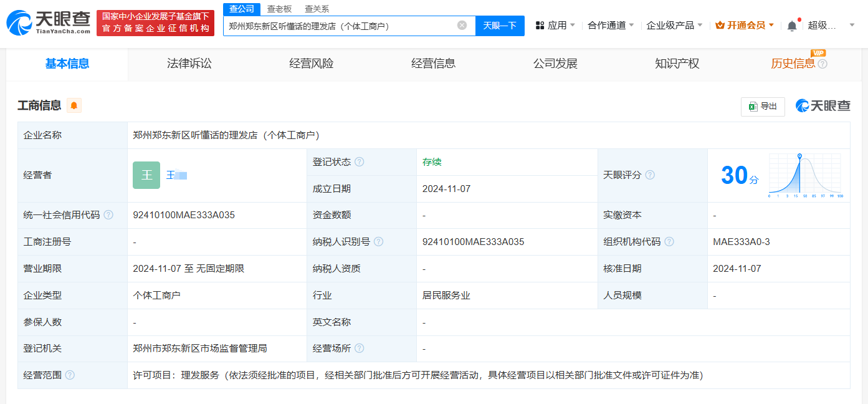868x404 pixels.
Task: Switch to the 法律诉讼 tab
Action: tap(189, 64)
